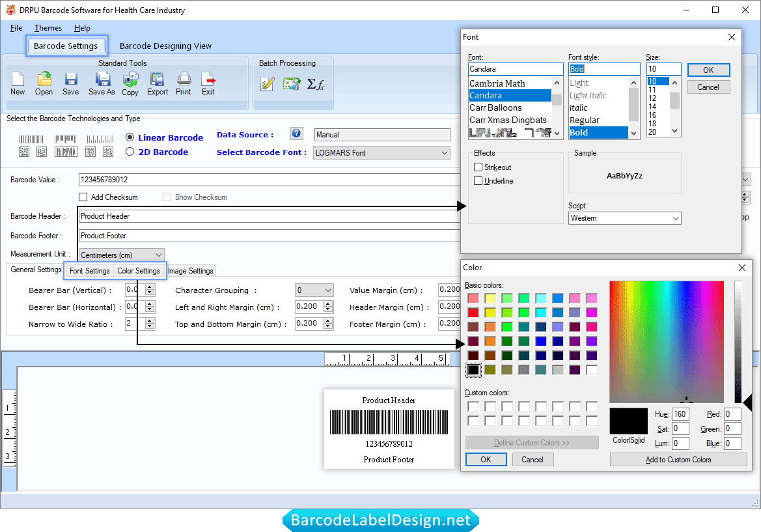Copy the barcode using the Copy icon
Image resolution: width=761 pixels, height=532 pixels.
pyautogui.click(x=130, y=83)
